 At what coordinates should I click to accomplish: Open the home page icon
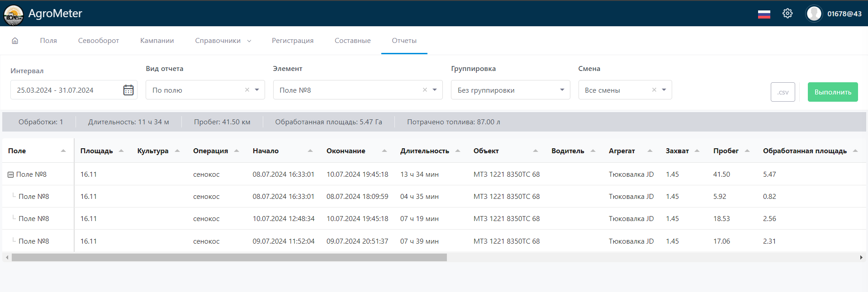pyautogui.click(x=15, y=41)
